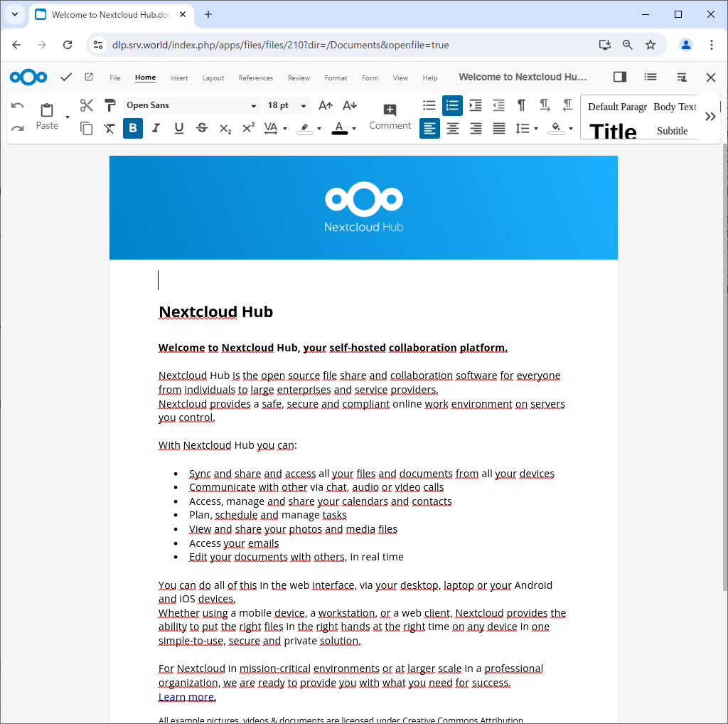Justify the paragraph
Viewport: 728px width, 724px height.
(499, 128)
